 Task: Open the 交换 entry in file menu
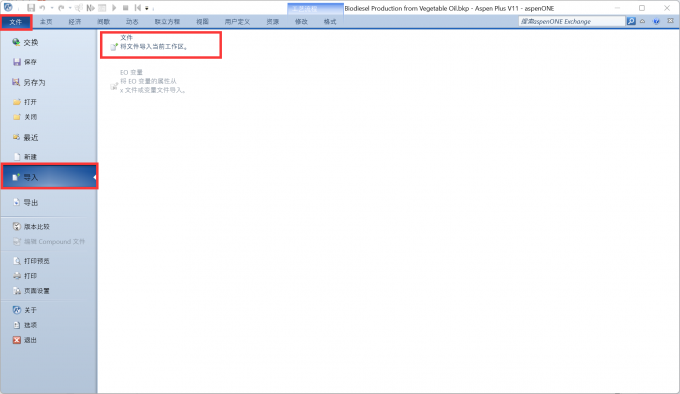tap(49, 42)
